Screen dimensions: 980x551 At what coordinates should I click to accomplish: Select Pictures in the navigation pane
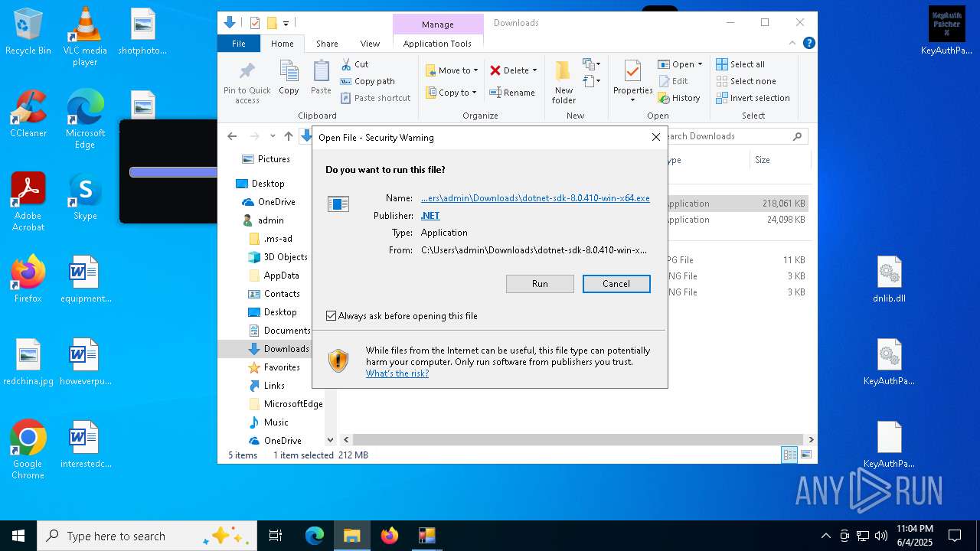pos(266,159)
